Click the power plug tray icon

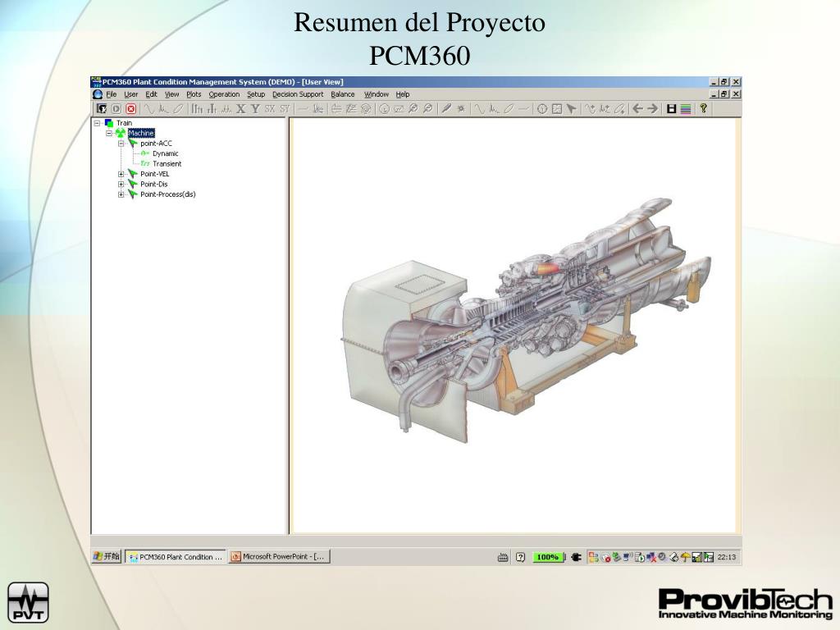tap(576, 557)
